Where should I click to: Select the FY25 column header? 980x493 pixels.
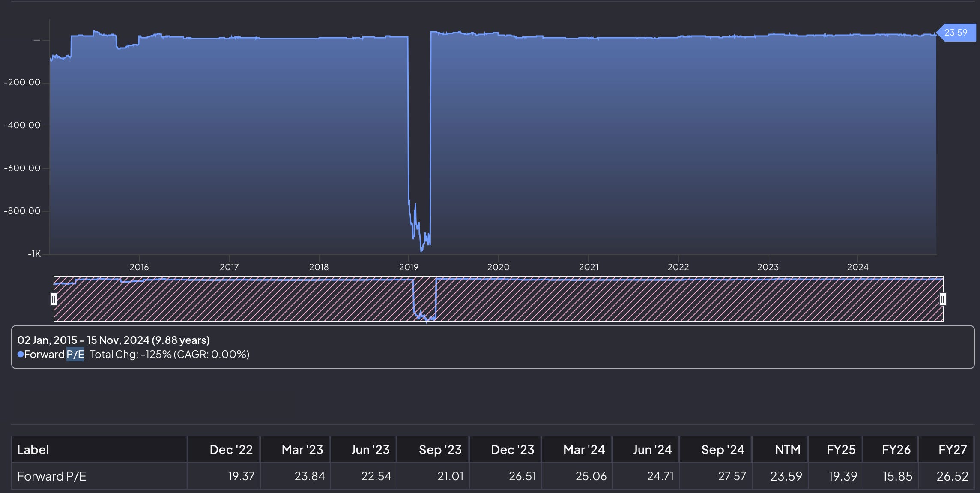tap(841, 449)
